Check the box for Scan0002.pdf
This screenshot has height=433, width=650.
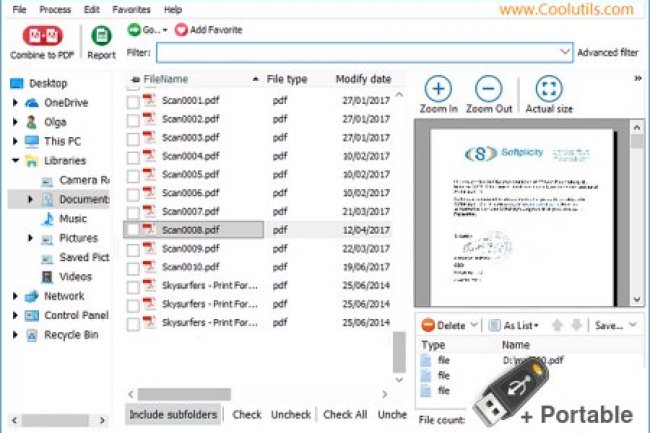133,121
